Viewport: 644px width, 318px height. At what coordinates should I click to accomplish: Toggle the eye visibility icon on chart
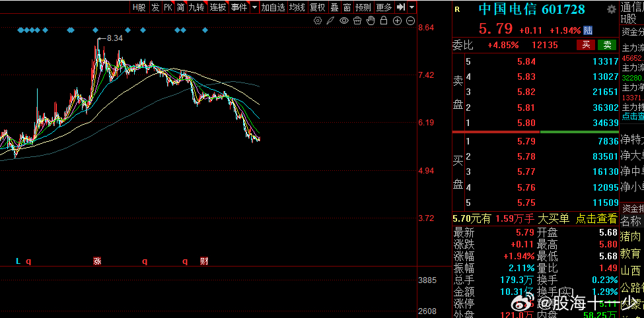343,20
